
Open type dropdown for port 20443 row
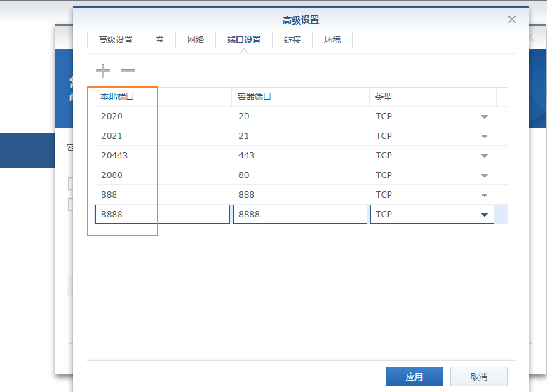[x=484, y=156]
